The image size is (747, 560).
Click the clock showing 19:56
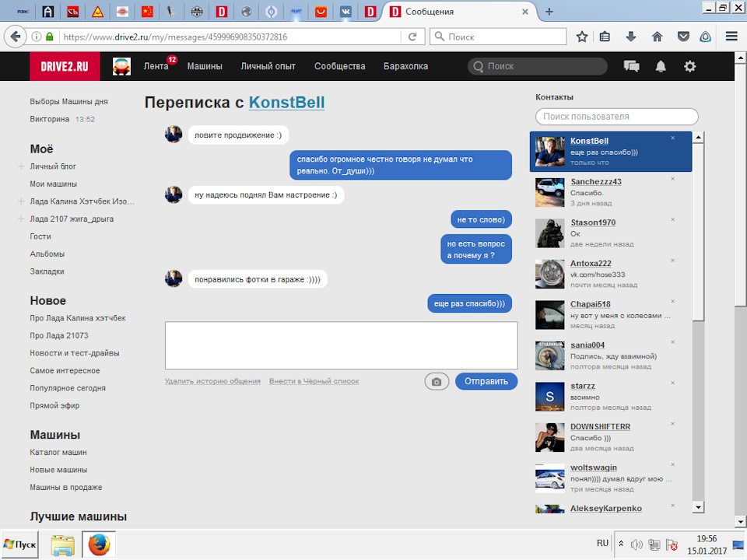[x=707, y=538]
